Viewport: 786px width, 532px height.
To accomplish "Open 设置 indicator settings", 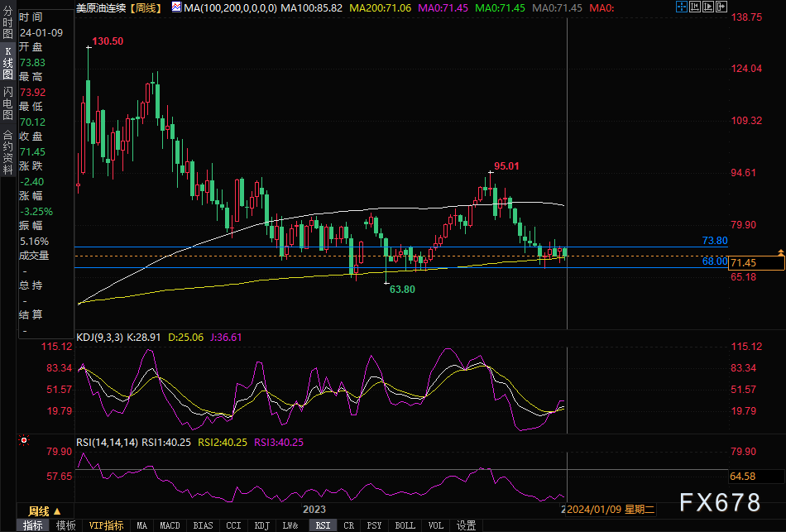I will click(x=466, y=525).
